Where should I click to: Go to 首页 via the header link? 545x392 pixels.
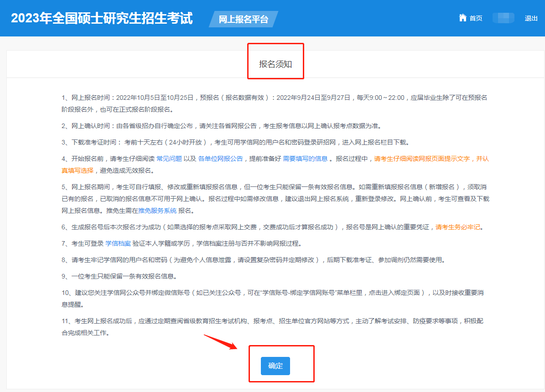[x=476, y=18]
